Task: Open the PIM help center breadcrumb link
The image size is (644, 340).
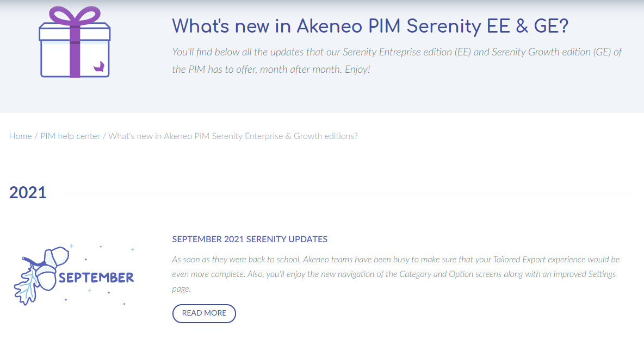Action: pos(70,136)
